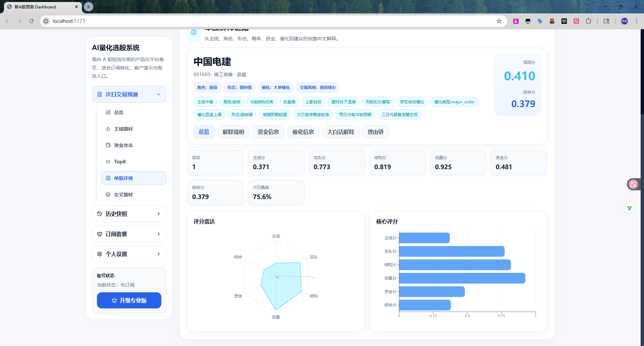Click the 筛选分 0.410 score

[520, 76]
